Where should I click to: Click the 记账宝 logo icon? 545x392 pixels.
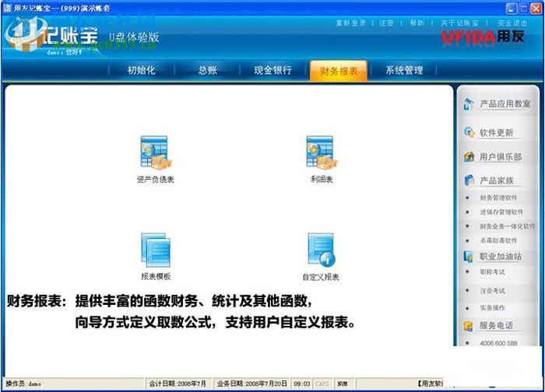pyautogui.click(x=26, y=33)
